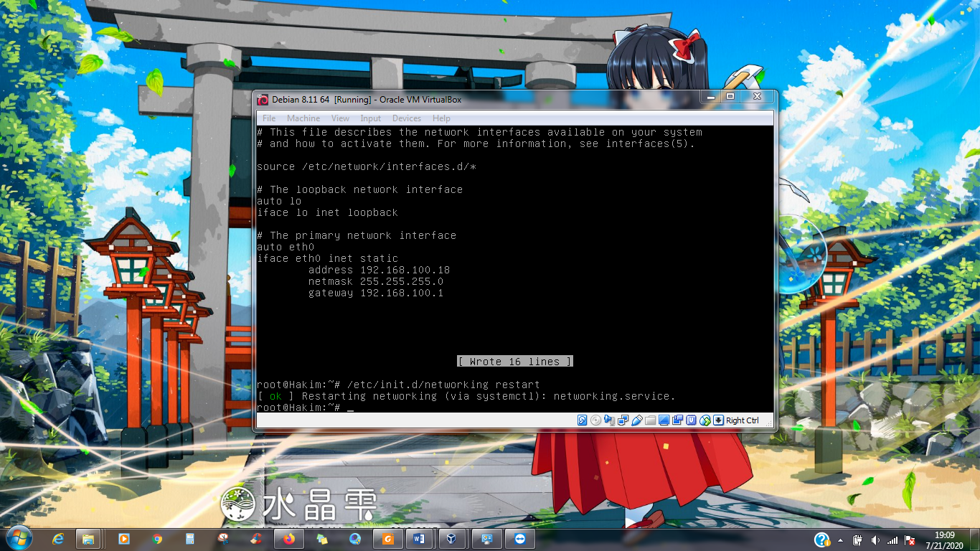Close the Debian VM window
The height and width of the screenshot is (551, 980).
pos(757,96)
